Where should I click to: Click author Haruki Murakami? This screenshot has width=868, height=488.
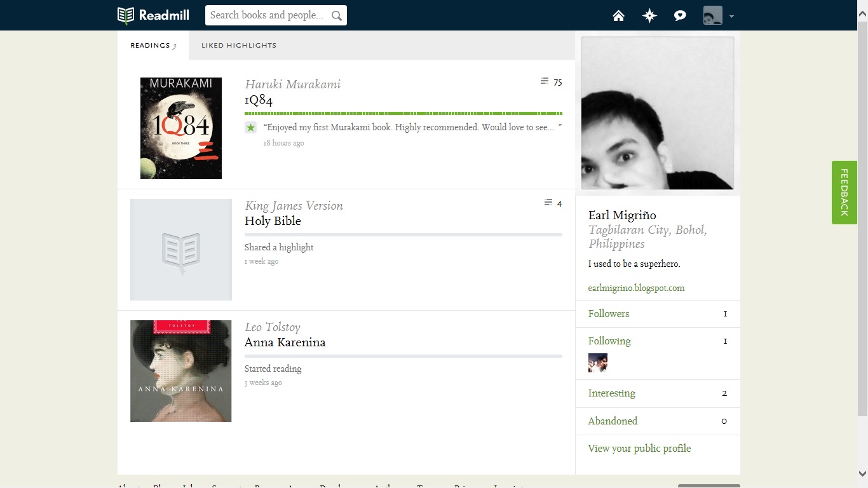(293, 85)
